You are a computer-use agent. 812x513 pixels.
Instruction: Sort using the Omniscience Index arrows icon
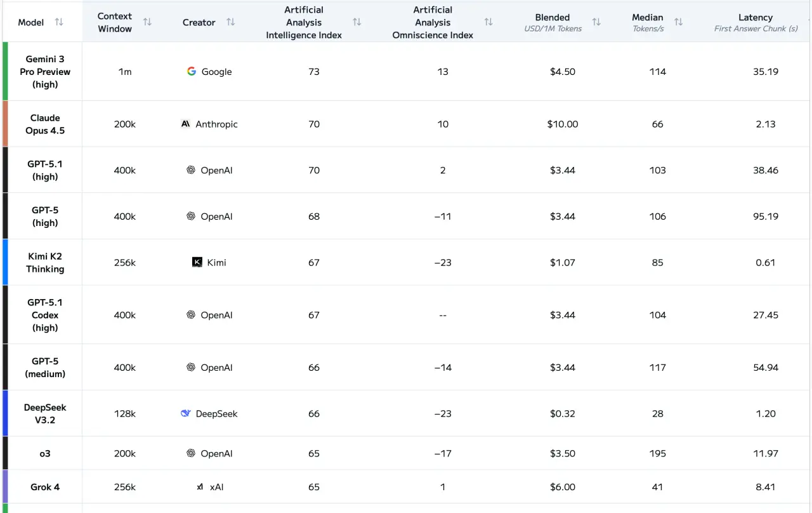point(488,22)
